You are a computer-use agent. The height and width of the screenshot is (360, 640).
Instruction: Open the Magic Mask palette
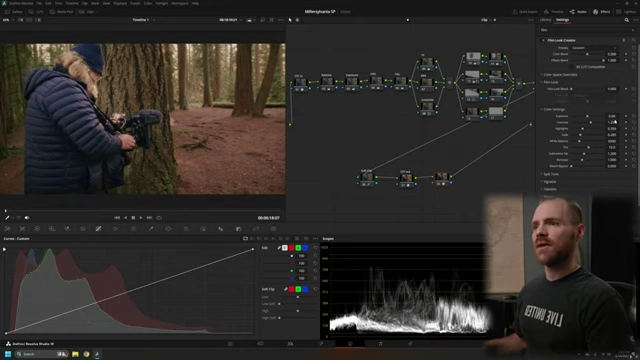(x=204, y=229)
